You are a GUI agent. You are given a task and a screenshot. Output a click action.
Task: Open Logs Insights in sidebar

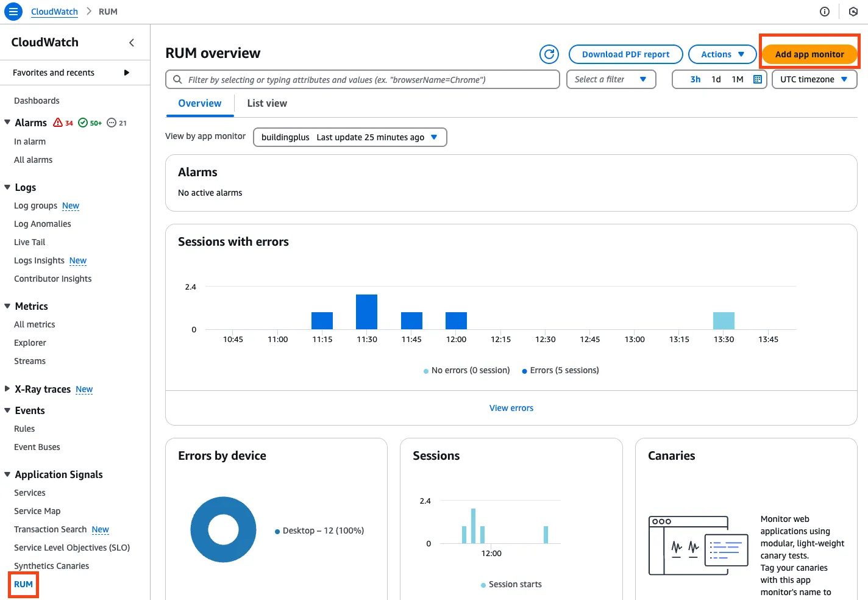click(x=39, y=260)
